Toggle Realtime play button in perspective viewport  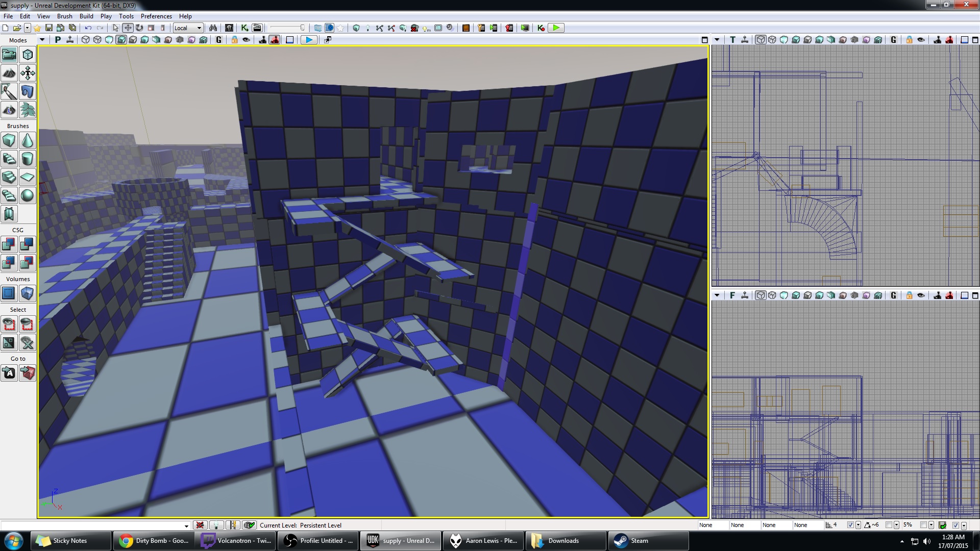(309, 40)
